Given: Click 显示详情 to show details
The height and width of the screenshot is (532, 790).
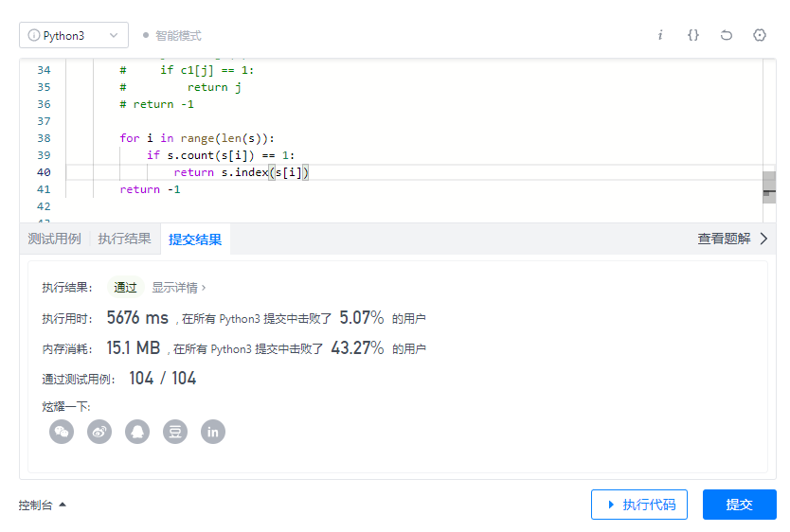Looking at the screenshot, I should (179, 288).
